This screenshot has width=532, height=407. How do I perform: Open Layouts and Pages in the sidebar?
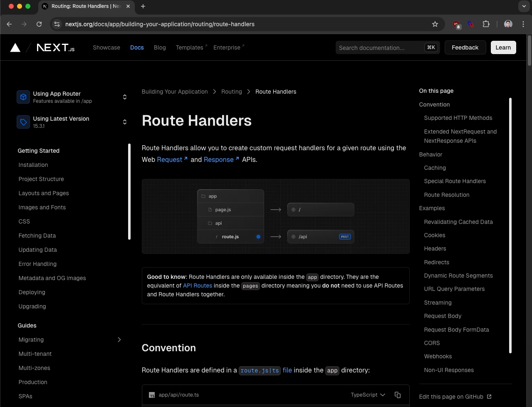(x=44, y=193)
